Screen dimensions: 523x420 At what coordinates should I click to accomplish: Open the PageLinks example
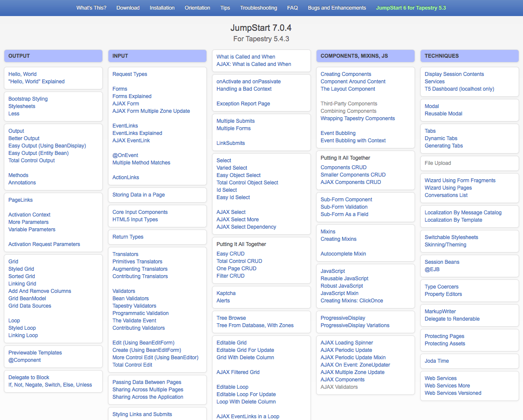[x=20, y=200]
